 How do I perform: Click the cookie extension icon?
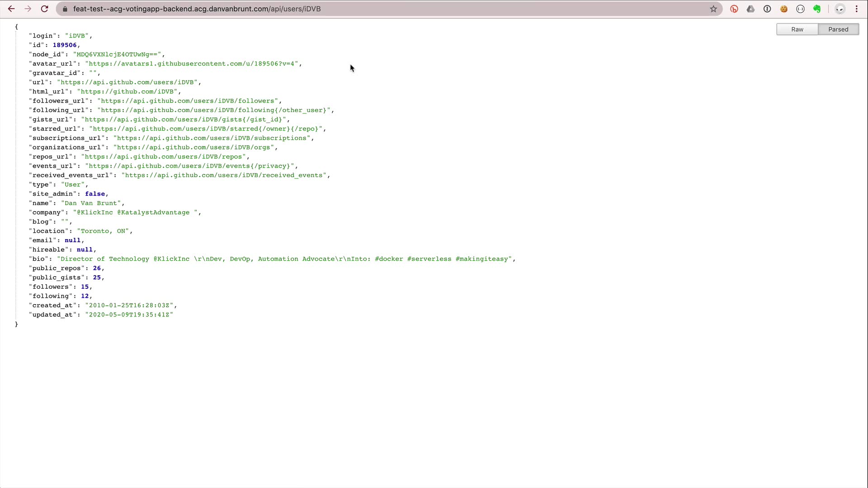pos(784,9)
